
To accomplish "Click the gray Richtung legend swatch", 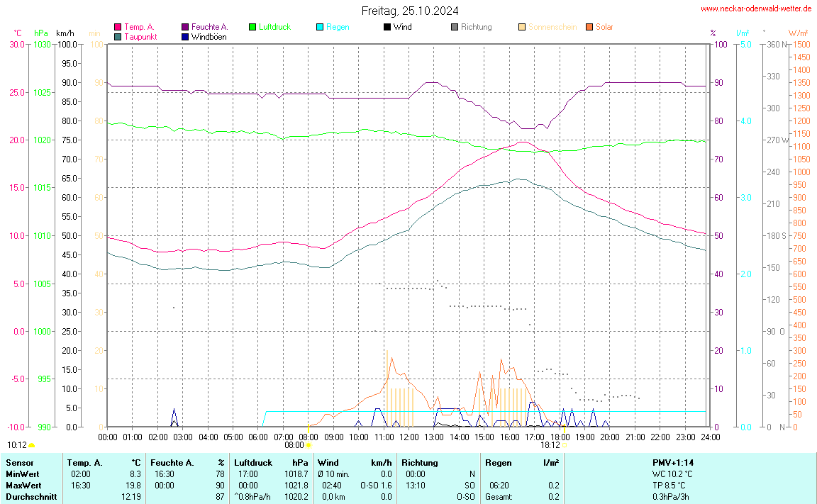I will (455, 27).
